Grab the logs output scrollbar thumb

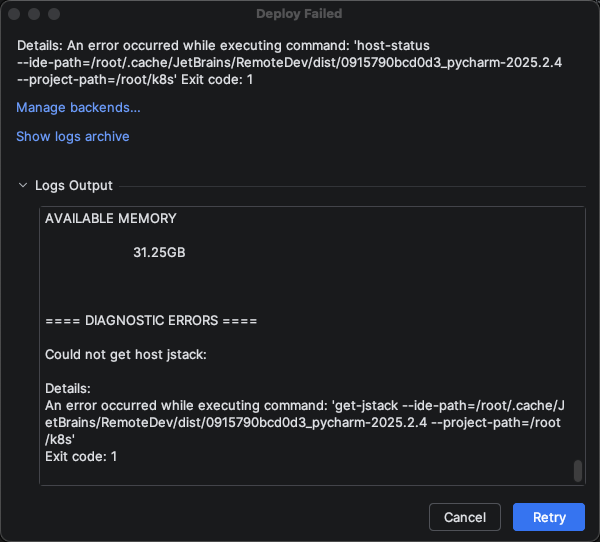577,471
